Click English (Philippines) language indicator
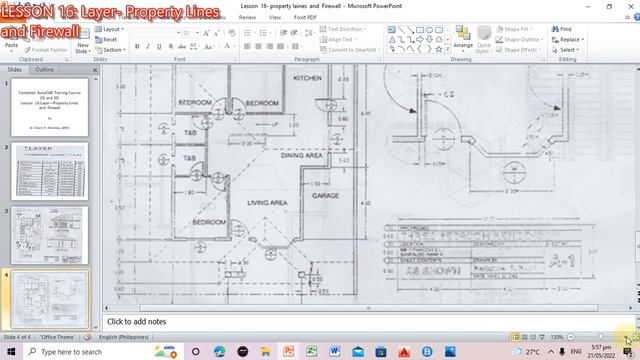This screenshot has height=360, width=640. tap(123, 337)
